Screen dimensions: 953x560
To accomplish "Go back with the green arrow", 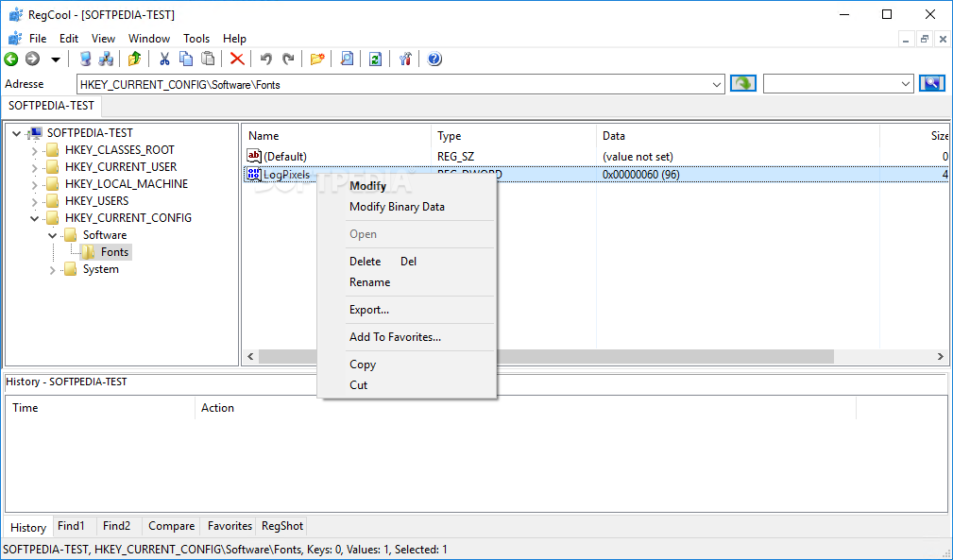I will pos(11,59).
